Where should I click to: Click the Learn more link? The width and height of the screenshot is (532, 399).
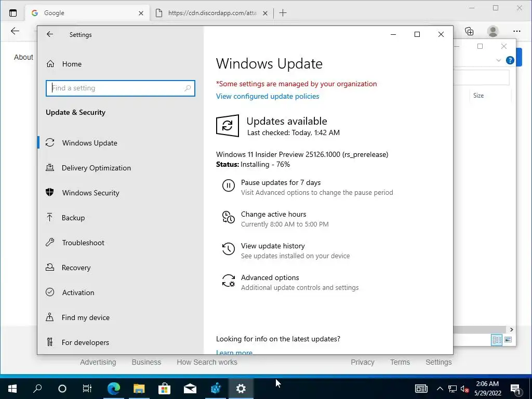[x=234, y=352]
